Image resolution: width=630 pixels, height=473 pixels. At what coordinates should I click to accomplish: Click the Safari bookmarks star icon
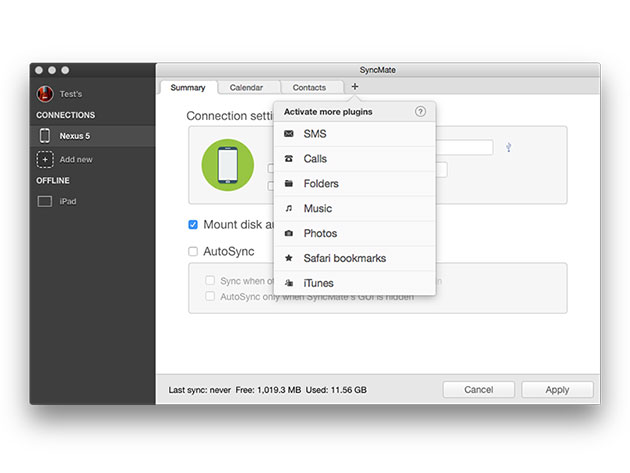pyautogui.click(x=288, y=258)
